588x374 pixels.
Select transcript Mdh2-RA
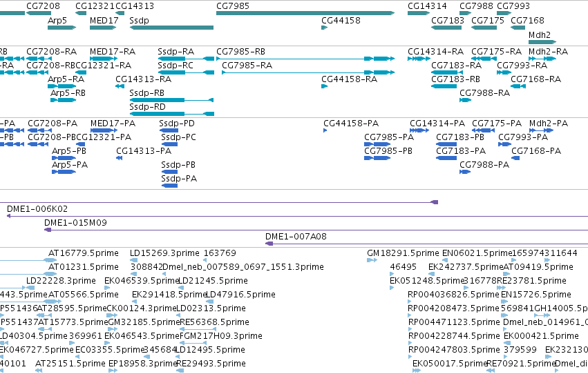point(542,59)
